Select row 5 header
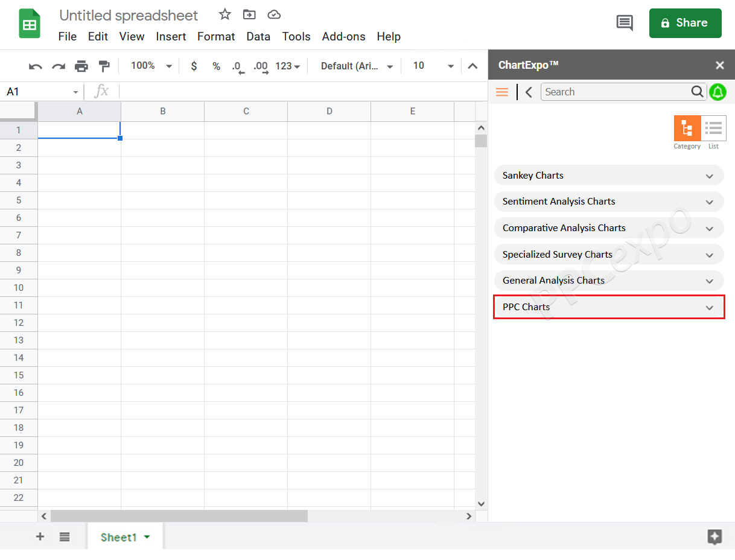Image resolution: width=735 pixels, height=560 pixels. (19, 200)
